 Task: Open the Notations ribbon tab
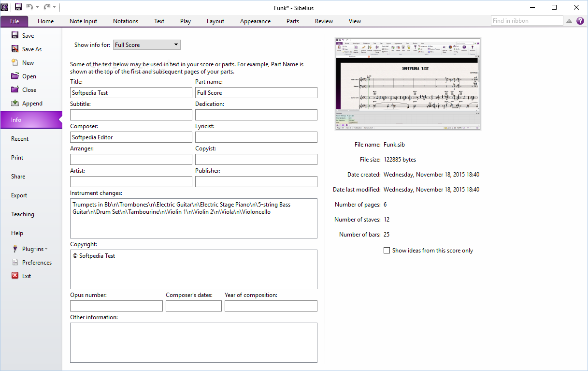pos(126,21)
